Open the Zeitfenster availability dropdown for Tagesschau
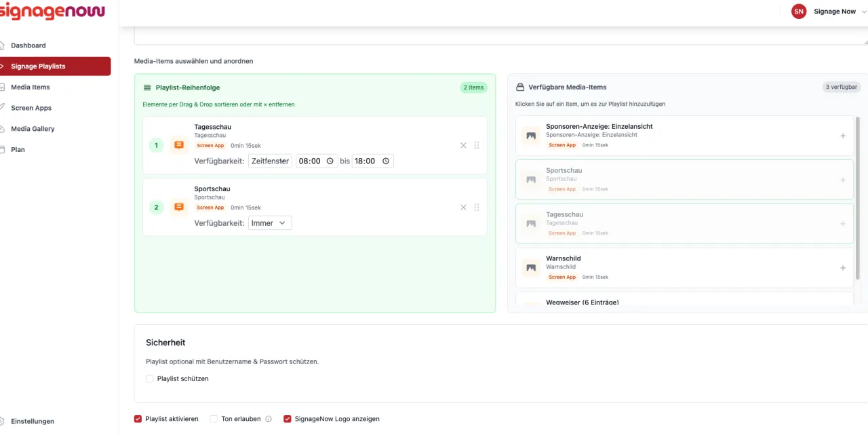This screenshot has height=434, width=868. [x=270, y=161]
